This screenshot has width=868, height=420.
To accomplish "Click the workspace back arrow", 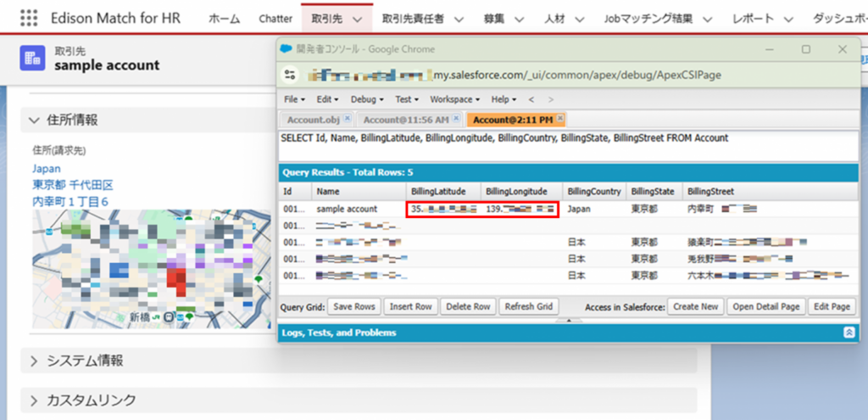I will [531, 99].
